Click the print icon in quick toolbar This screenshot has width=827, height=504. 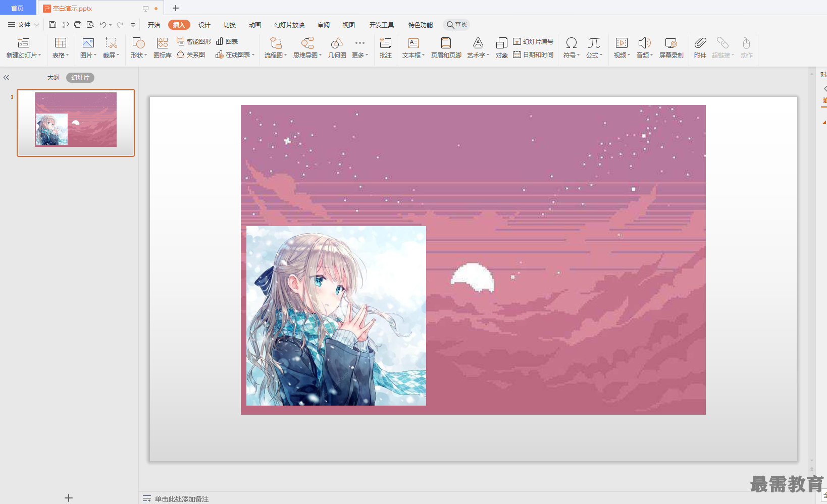(x=78, y=24)
